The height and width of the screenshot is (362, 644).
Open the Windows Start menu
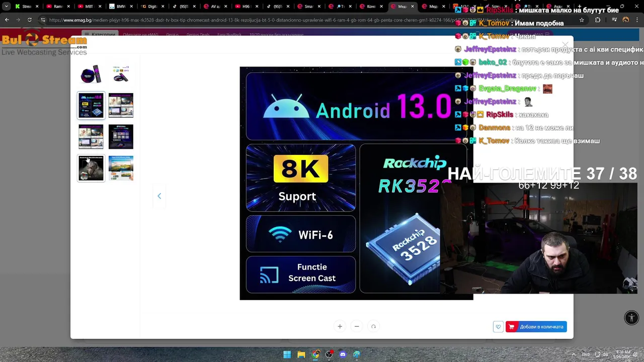(287, 354)
